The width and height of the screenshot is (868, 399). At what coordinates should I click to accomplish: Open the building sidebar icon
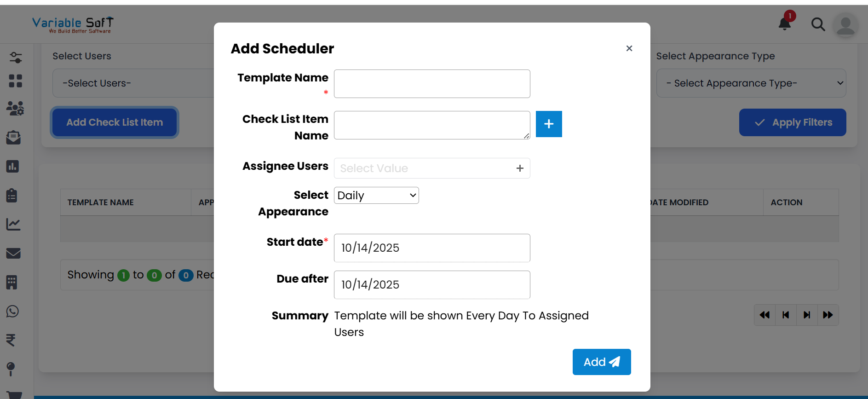coord(11,282)
